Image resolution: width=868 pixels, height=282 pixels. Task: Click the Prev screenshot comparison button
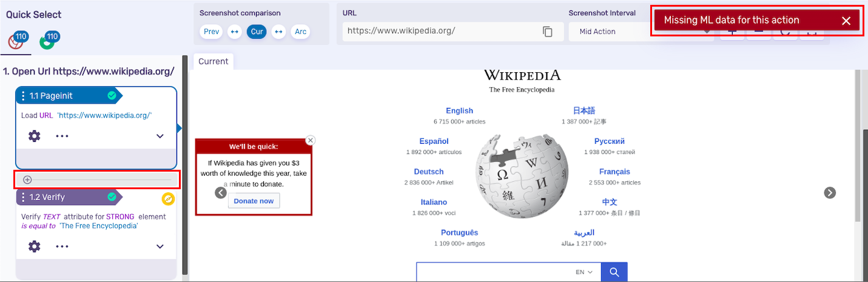click(x=212, y=32)
